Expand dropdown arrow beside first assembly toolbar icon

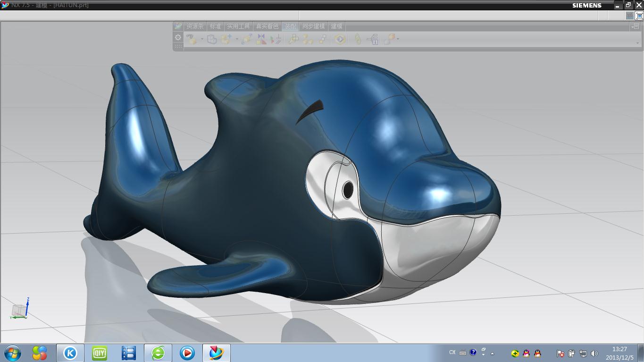pyautogui.click(x=202, y=40)
